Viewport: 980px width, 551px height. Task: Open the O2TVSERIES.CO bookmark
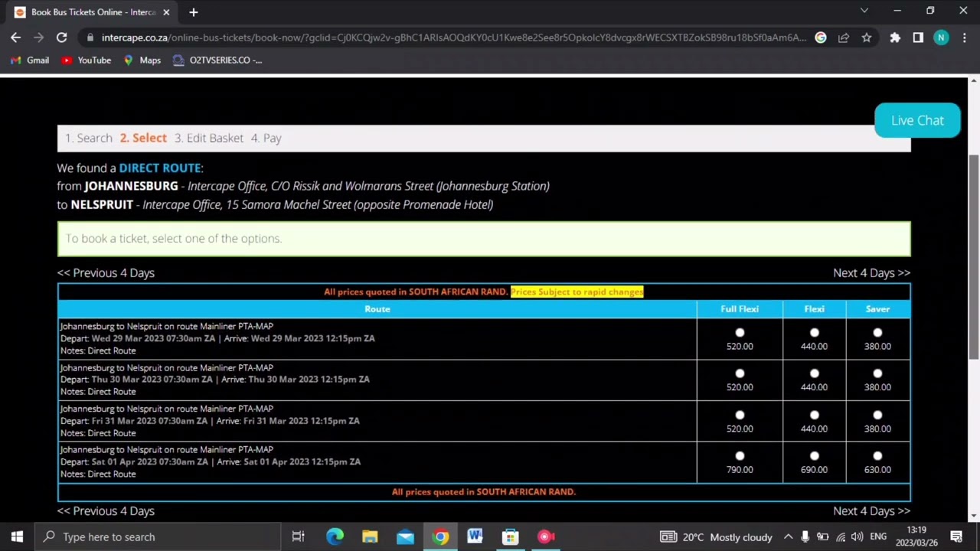pyautogui.click(x=217, y=60)
